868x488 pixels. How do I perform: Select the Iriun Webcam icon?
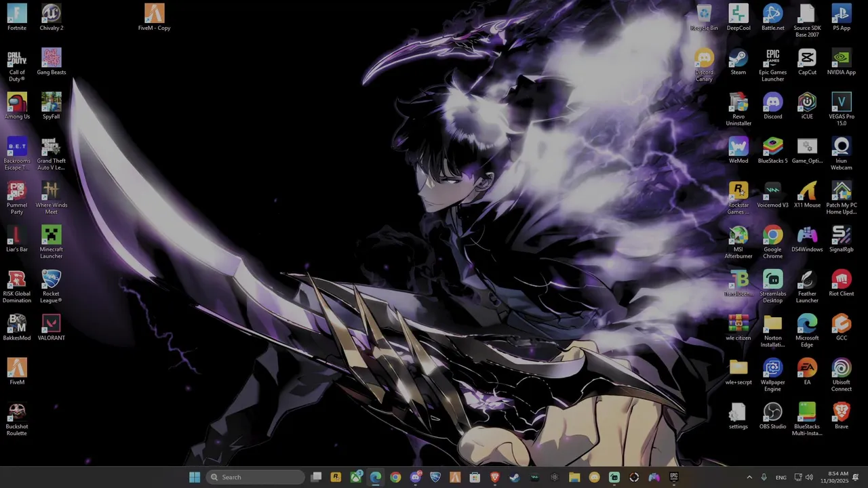pyautogui.click(x=842, y=154)
